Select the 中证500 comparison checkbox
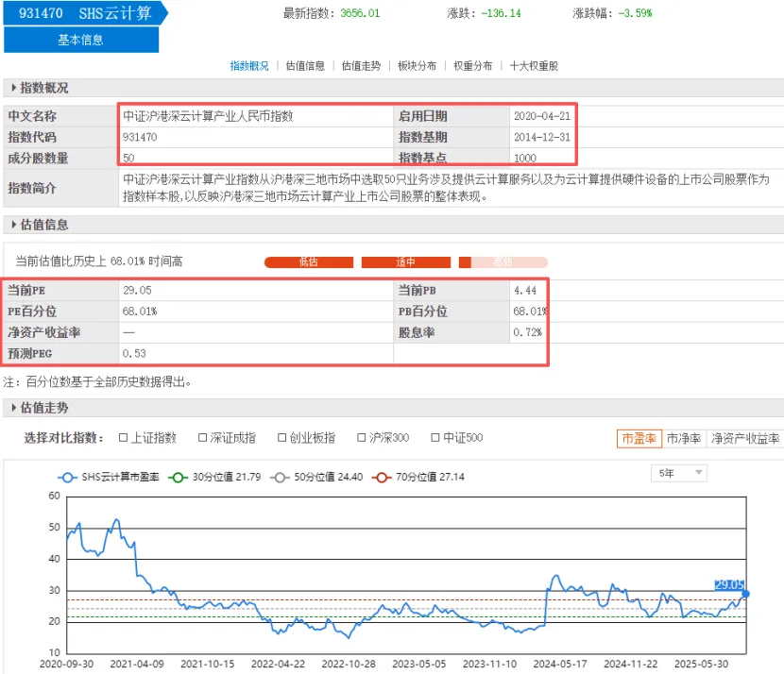Image resolution: width=784 pixels, height=674 pixels. (x=435, y=438)
